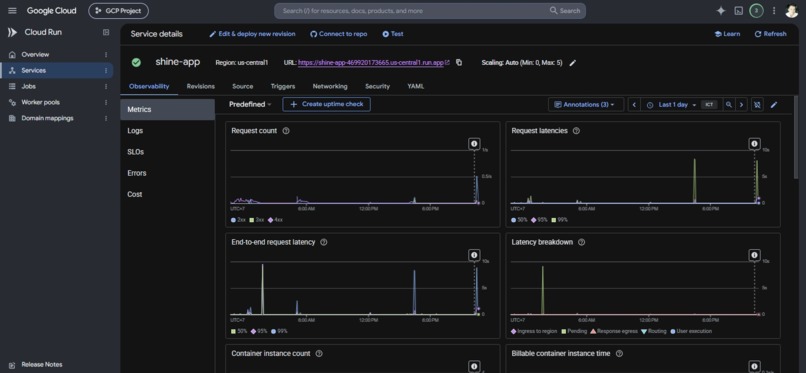Open help for Request count chart

(286, 131)
